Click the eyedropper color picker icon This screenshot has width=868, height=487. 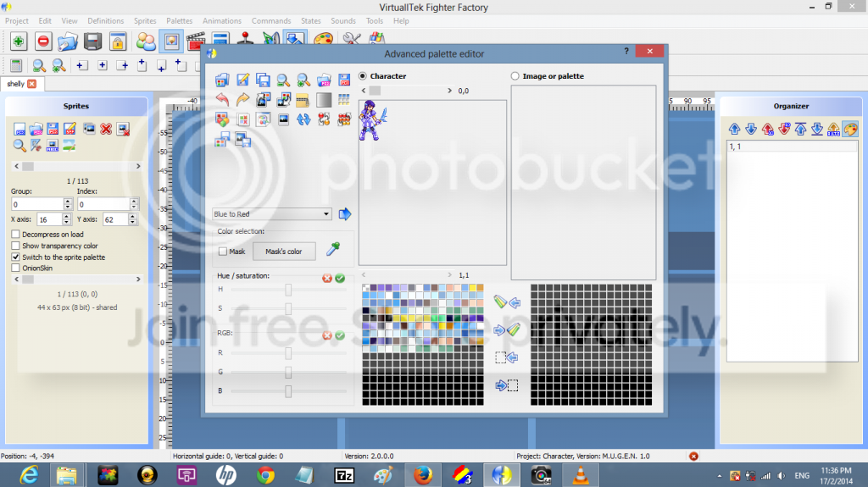[332, 250]
